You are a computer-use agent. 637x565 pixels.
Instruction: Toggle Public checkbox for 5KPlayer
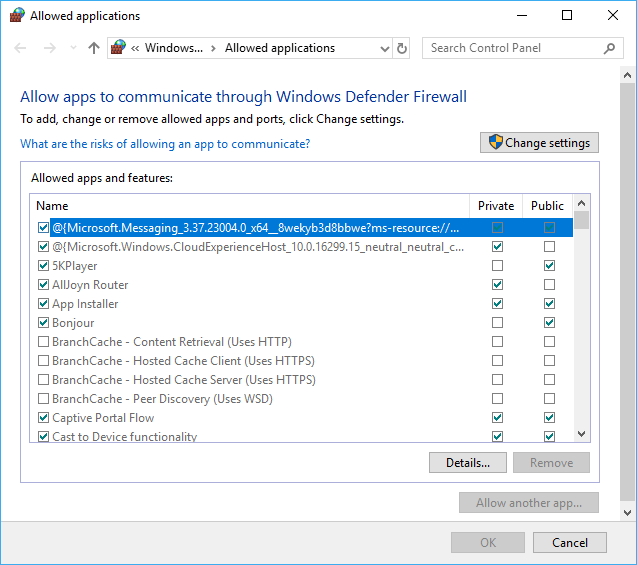[549, 266]
